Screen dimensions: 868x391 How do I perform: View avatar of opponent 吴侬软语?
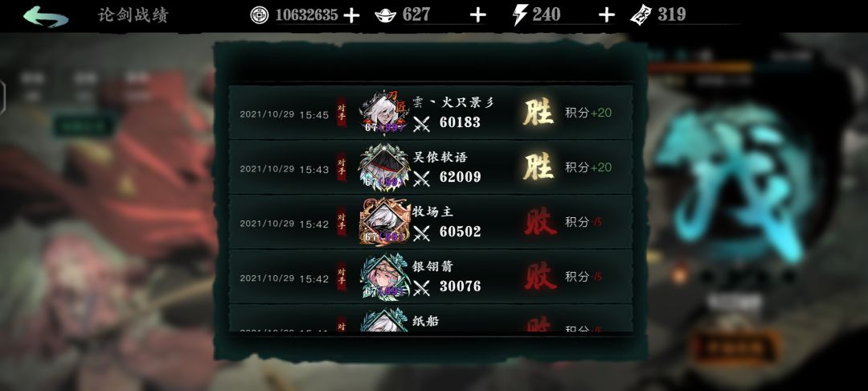point(384,167)
